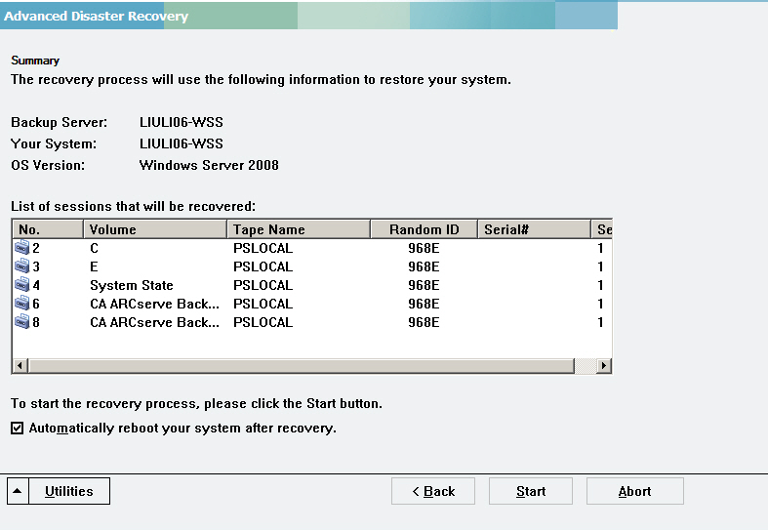Select CA ARCserve Back... in session 8
The image size is (768, 532).
154,322
